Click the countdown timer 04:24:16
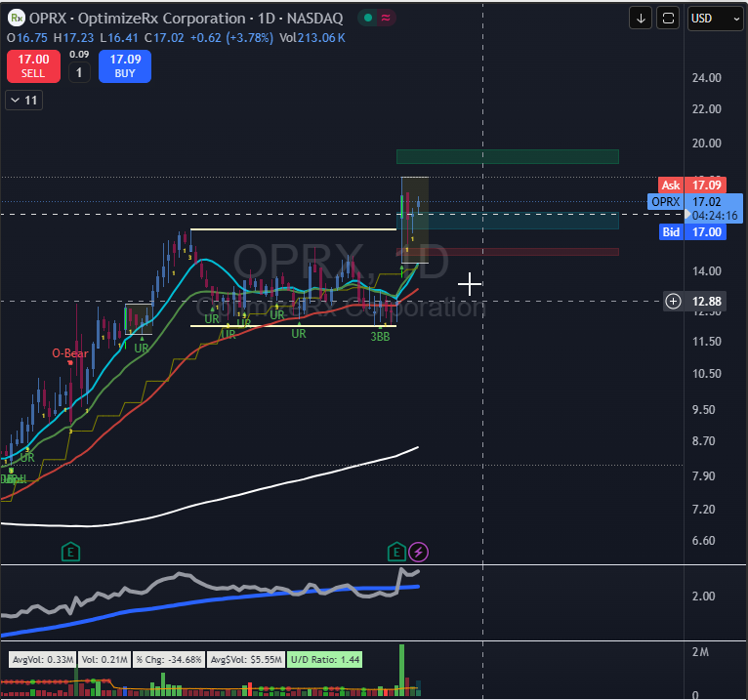748x700 pixels. 714,216
